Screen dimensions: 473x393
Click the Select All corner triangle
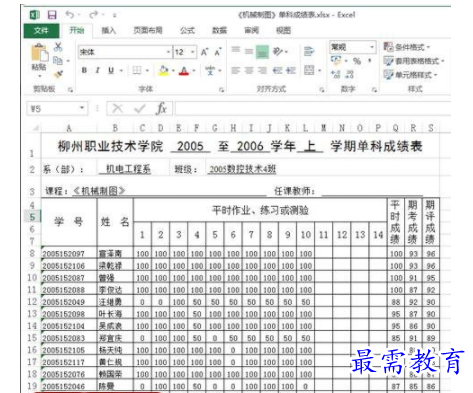35,128
